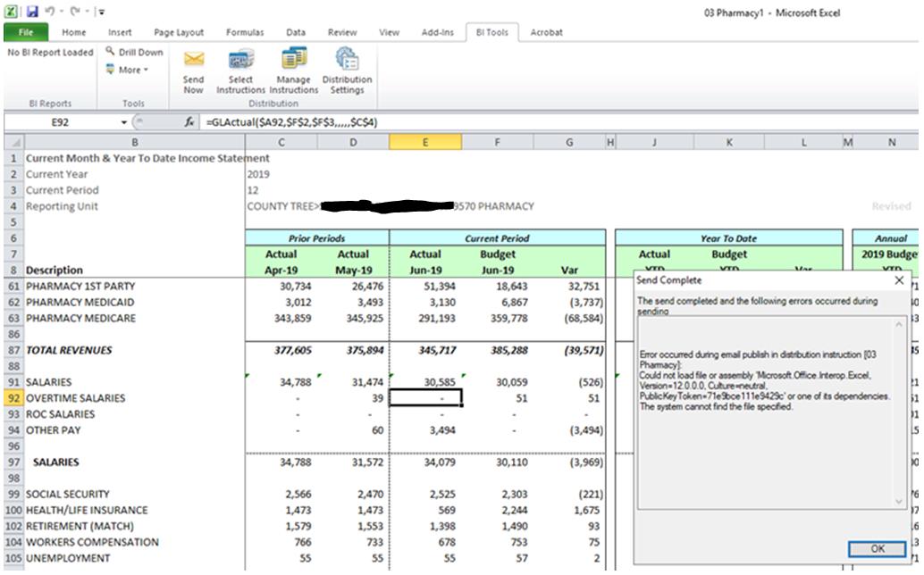Select column G header
Image resolution: width=924 pixels, height=575 pixels.
[569, 143]
